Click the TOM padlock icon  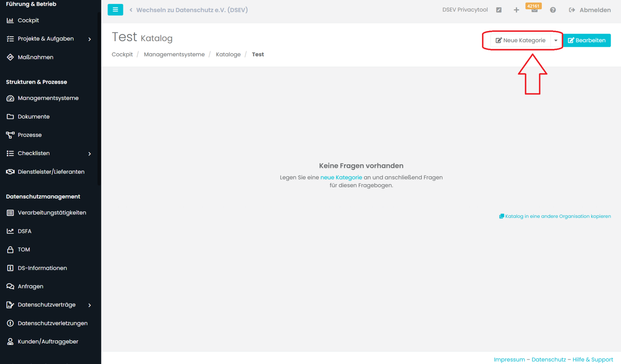click(10, 250)
